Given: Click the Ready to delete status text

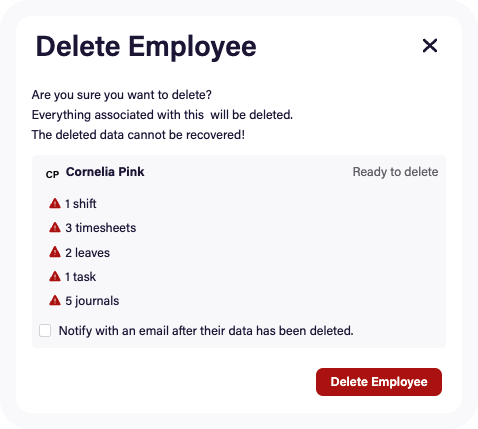Looking at the screenshot, I should [395, 172].
